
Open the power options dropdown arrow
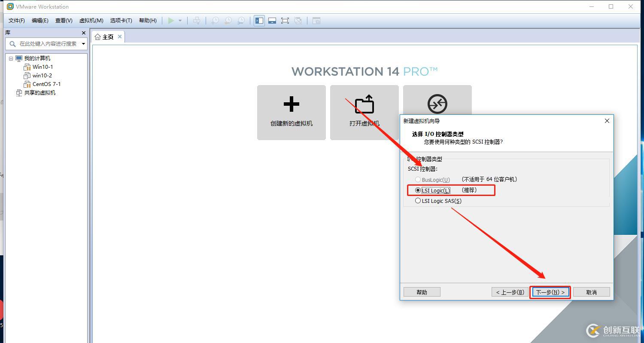coord(180,21)
